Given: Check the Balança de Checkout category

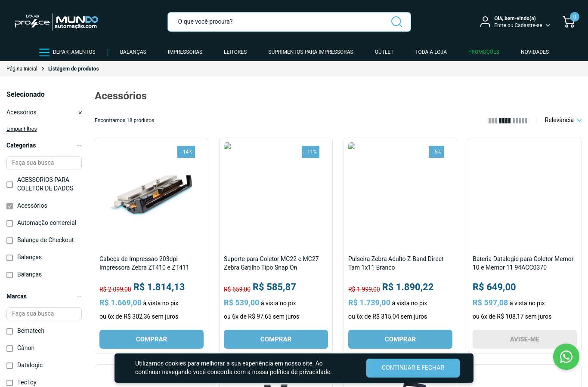Looking at the screenshot, I should [x=10, y=240].
